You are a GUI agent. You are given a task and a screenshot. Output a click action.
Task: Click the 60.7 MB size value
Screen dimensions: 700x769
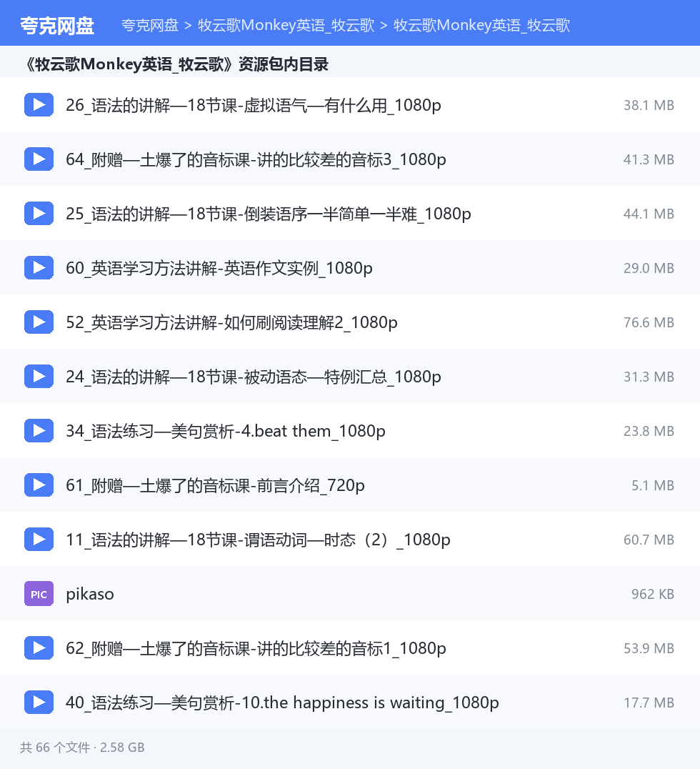coord(649,540)
